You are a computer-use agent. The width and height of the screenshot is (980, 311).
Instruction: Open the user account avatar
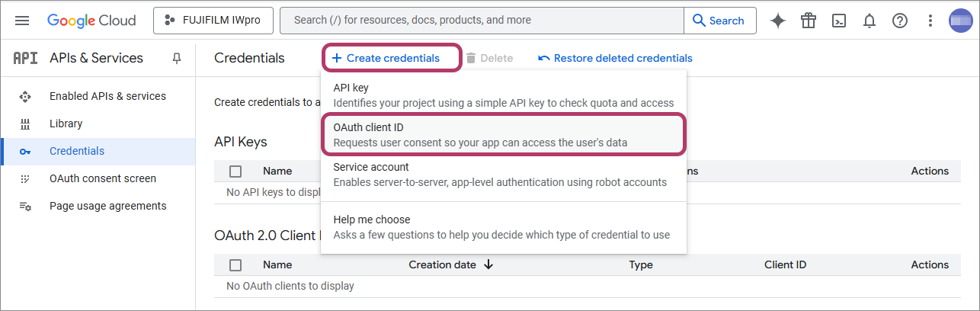(x=960, y=21)
